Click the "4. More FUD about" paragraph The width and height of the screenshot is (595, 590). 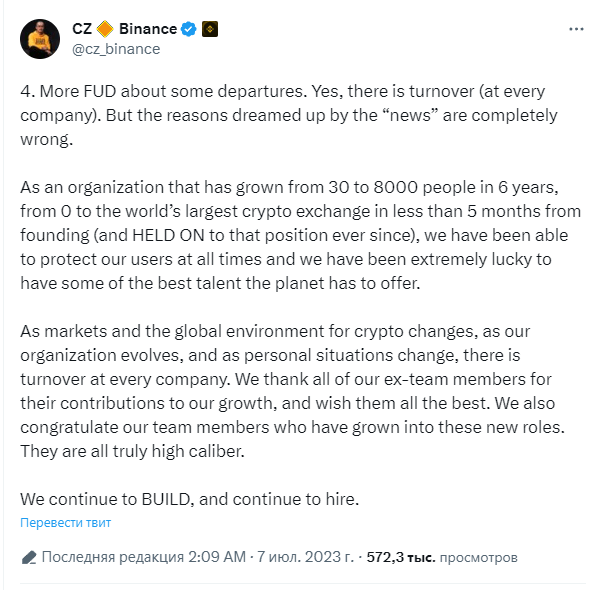pos(289,115)
